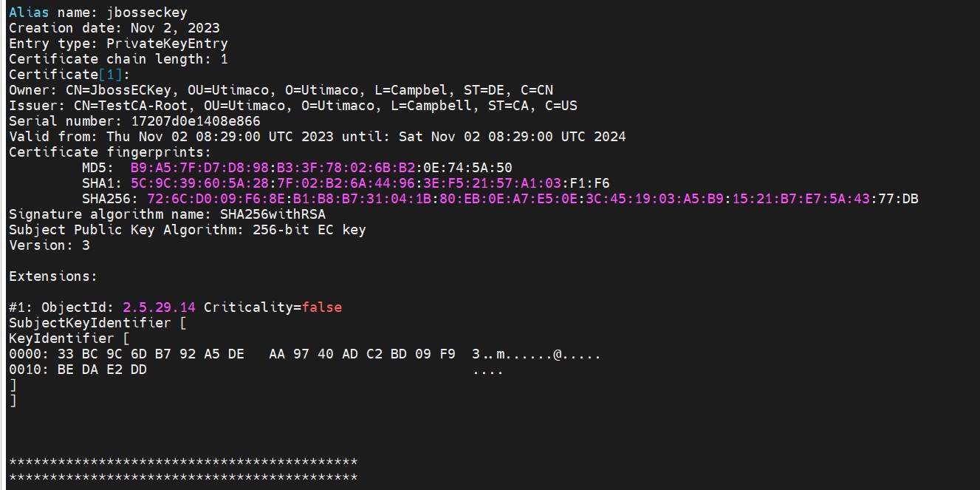This screenshot has width=980, height=490.
Task: Click the Criticality false value
Action: click(321, 307)
